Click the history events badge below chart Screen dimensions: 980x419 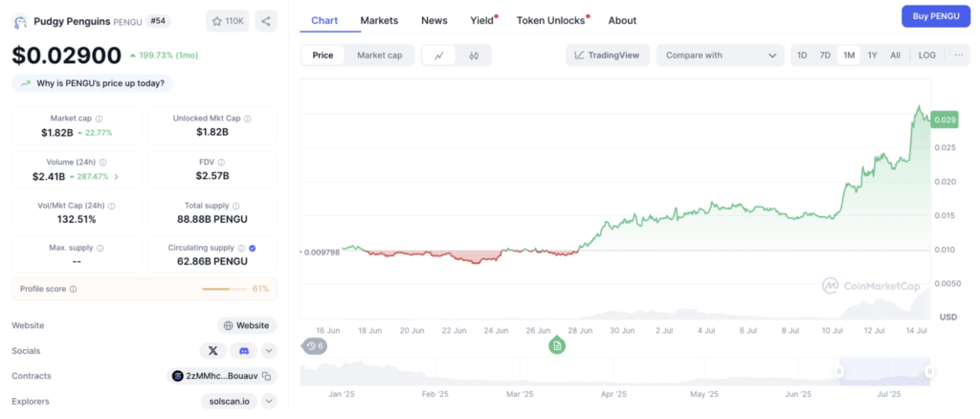point(314,345)
